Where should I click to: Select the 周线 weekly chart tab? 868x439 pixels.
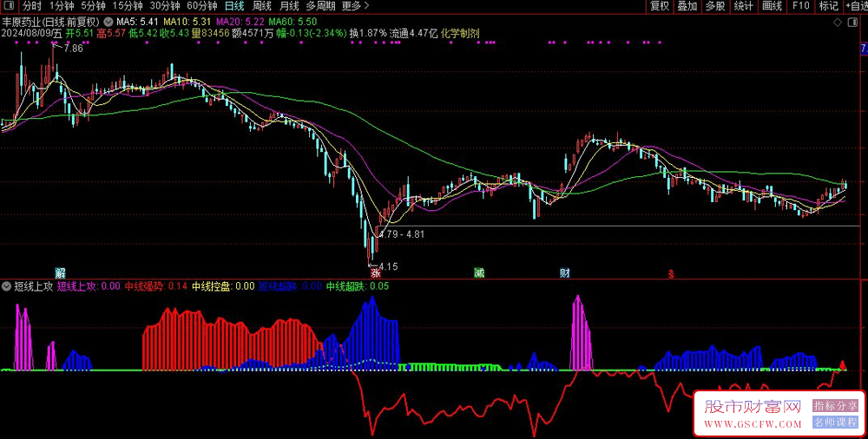[261, 6]
